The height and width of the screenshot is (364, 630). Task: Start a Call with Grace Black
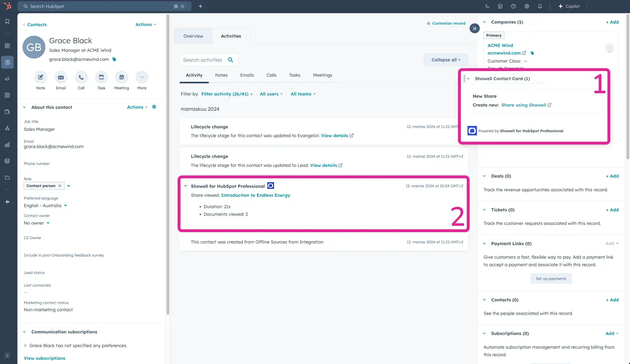[81, 77]
